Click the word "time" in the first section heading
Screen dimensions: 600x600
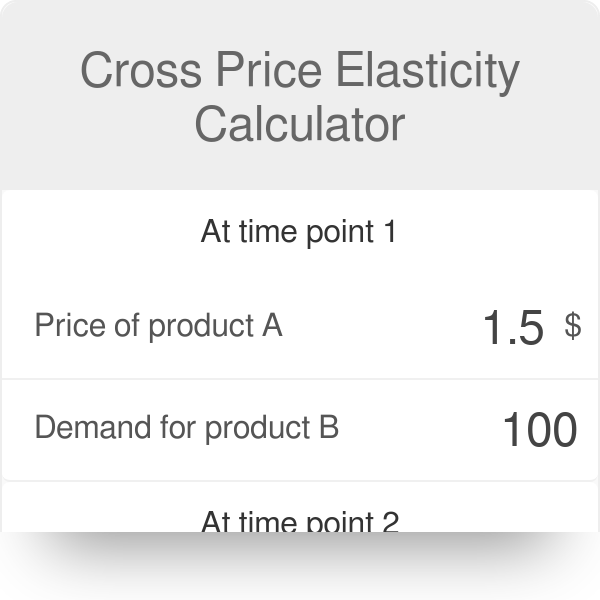coord(264,232)
